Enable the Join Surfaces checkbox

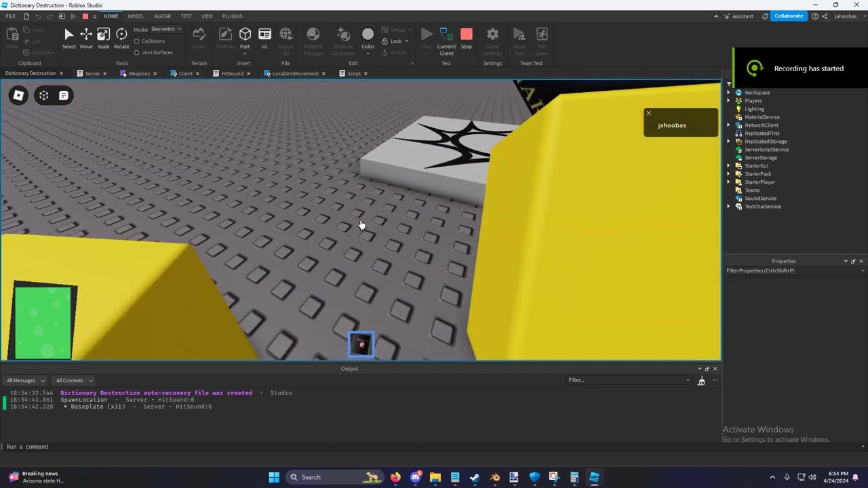(x=137, y=52)
